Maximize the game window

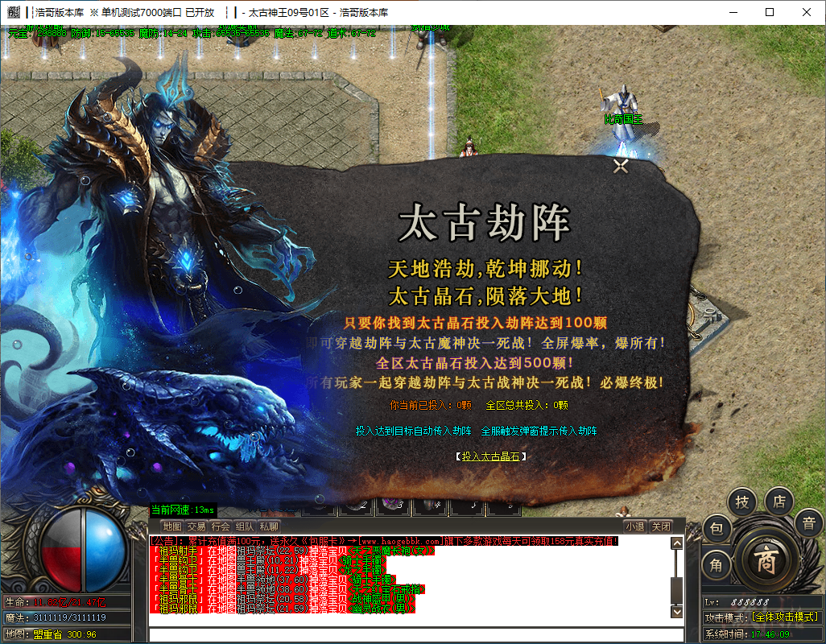click(x=770, y=12)
